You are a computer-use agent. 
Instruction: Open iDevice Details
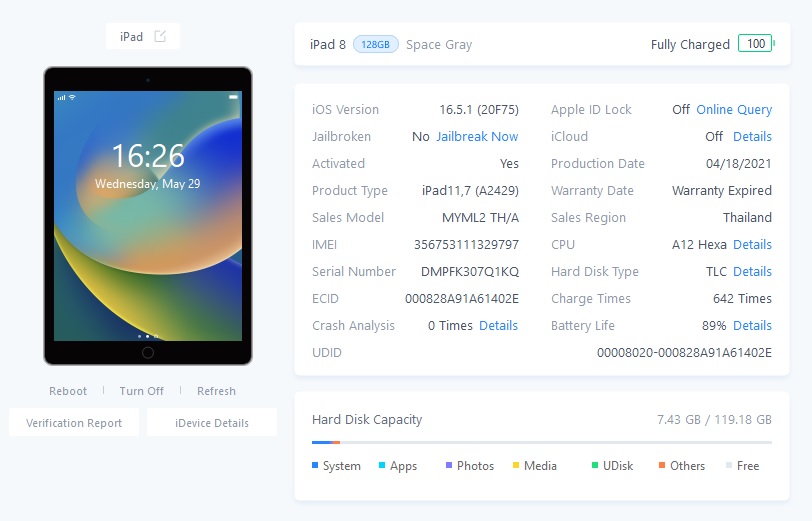[212, 423]
